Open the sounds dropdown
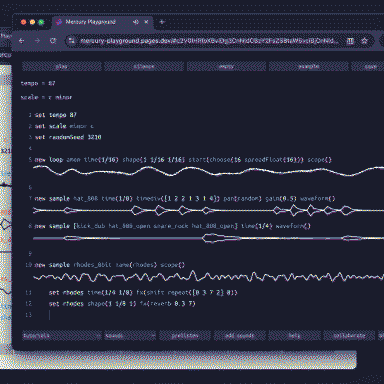The width and height of the screenshot is (384, 384). (x=130, y=335)
